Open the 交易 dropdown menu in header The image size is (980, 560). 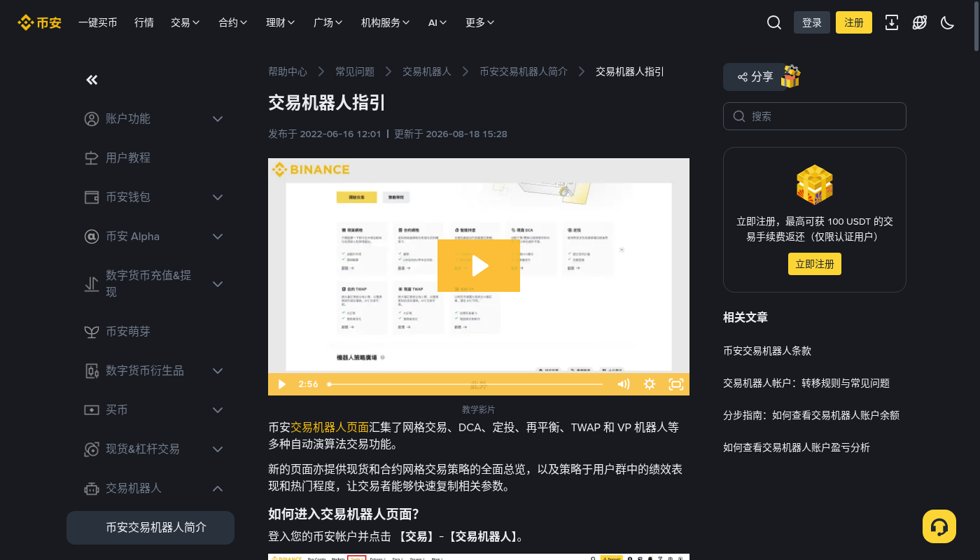(x=185, y=22)
